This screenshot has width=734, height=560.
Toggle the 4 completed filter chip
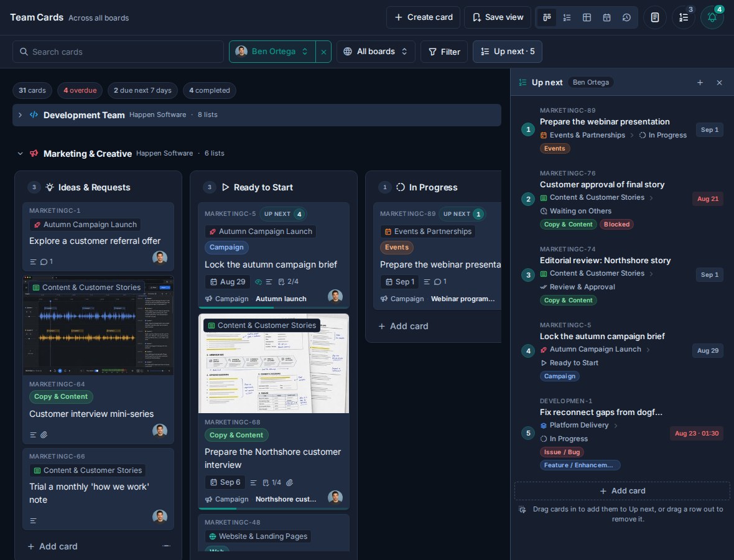click(x=210, y=90)
